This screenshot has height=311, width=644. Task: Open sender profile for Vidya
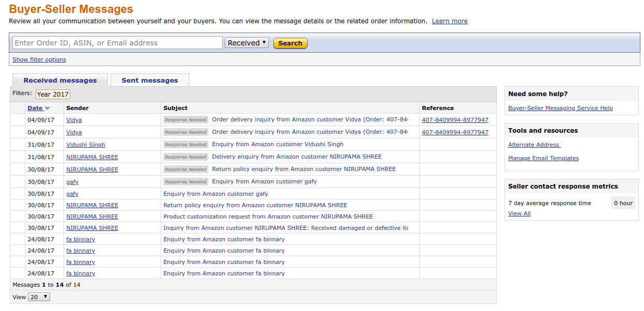[74, 119]
